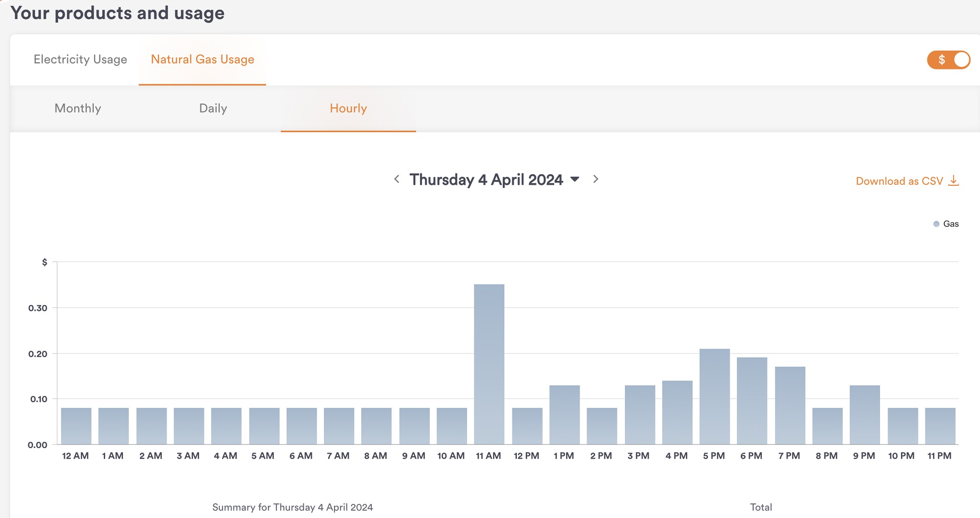Select the Hourly view tab
The image size is (980, 518).
[x=348, y=108]
